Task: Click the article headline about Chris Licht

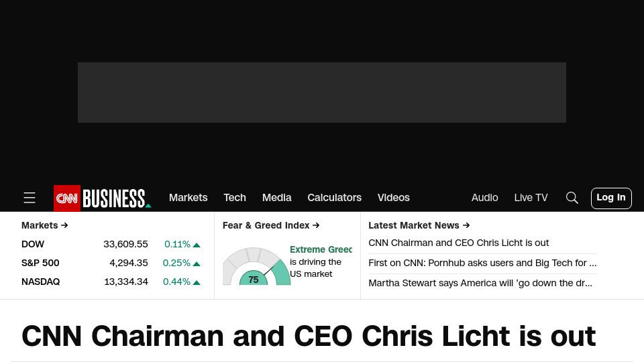Action: tap(309, 336)
